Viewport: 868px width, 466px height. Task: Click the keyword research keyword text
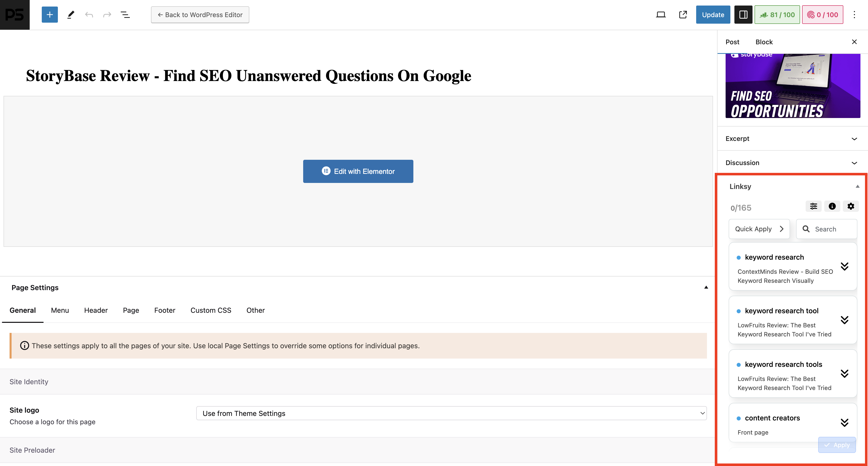774,257
